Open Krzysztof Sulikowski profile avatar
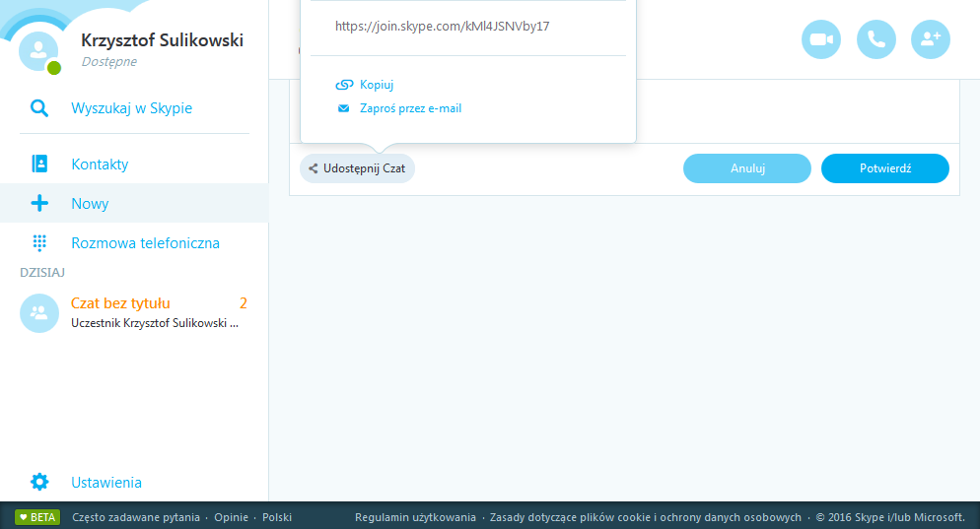Viewport: 980px width, 529px height. [38, 50]
